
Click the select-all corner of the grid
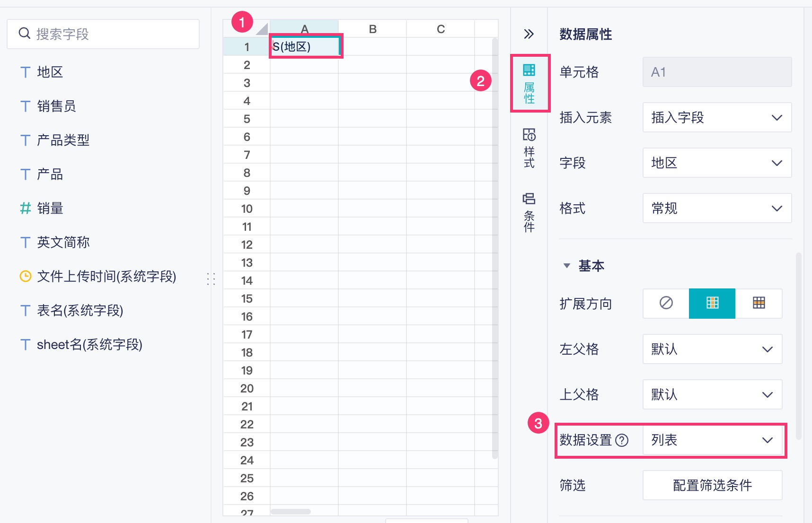261,29
